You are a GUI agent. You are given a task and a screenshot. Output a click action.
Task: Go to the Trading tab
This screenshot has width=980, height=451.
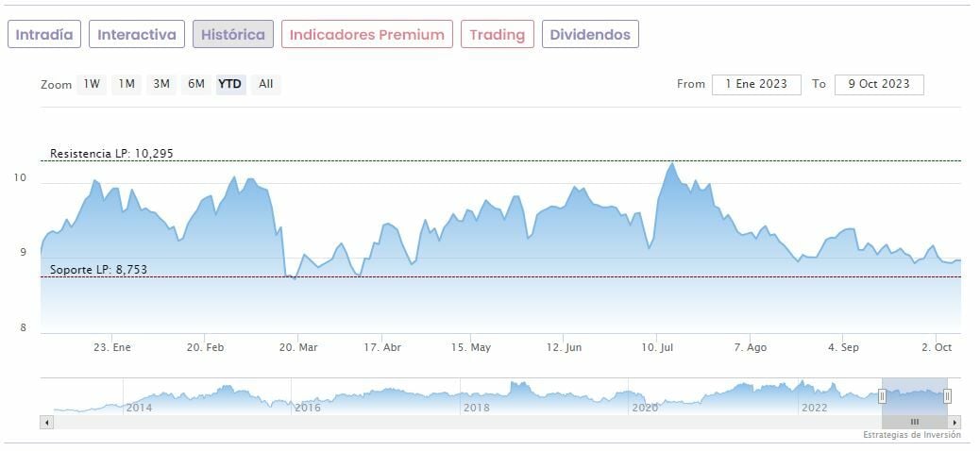tap(497, 35)
